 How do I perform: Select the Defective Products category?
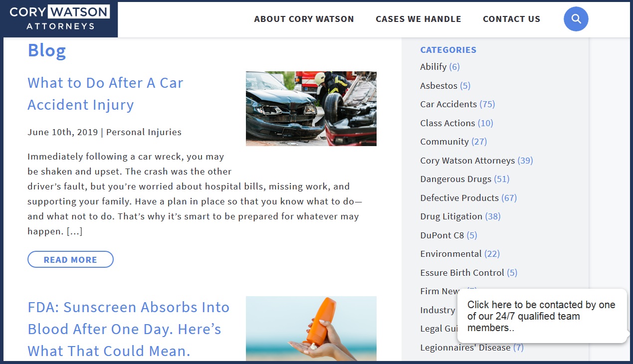pos(459,198)
